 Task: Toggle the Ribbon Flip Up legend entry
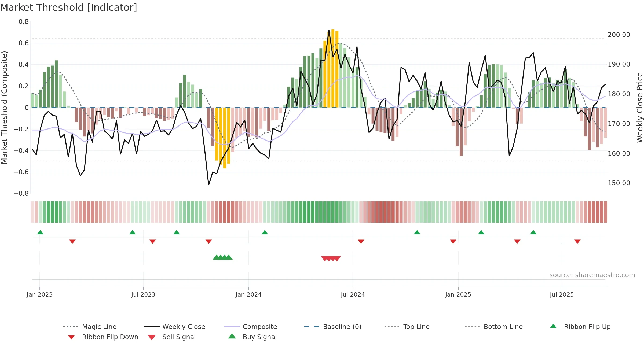(580, 327)
